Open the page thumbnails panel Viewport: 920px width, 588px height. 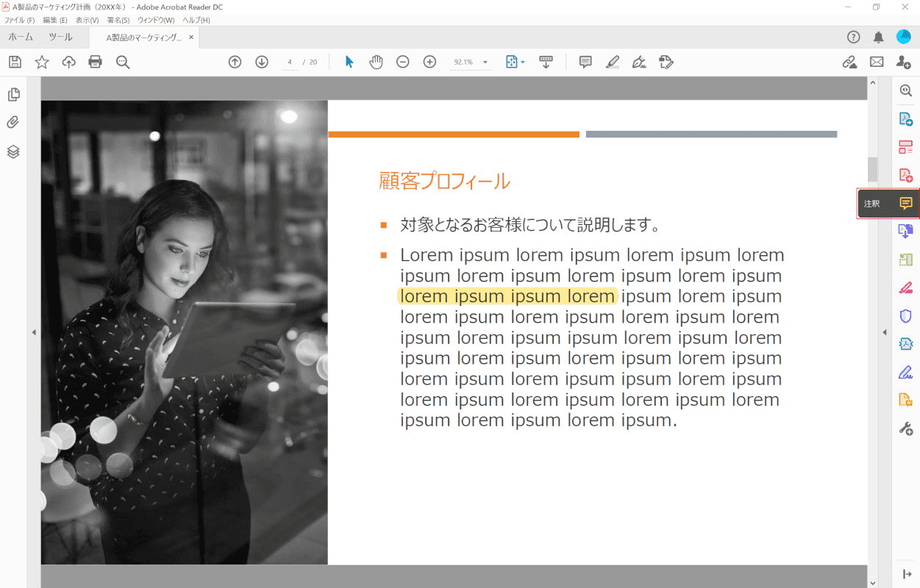click(x=13, y=95)
